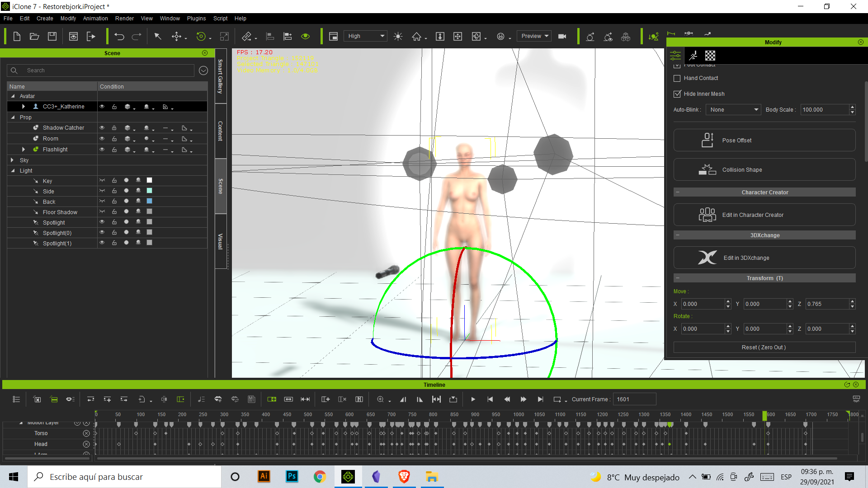Screen dimensions: 868x488
Task: Expand the CC3+_Katherine avatar node
Action: [x=24, y=107]
